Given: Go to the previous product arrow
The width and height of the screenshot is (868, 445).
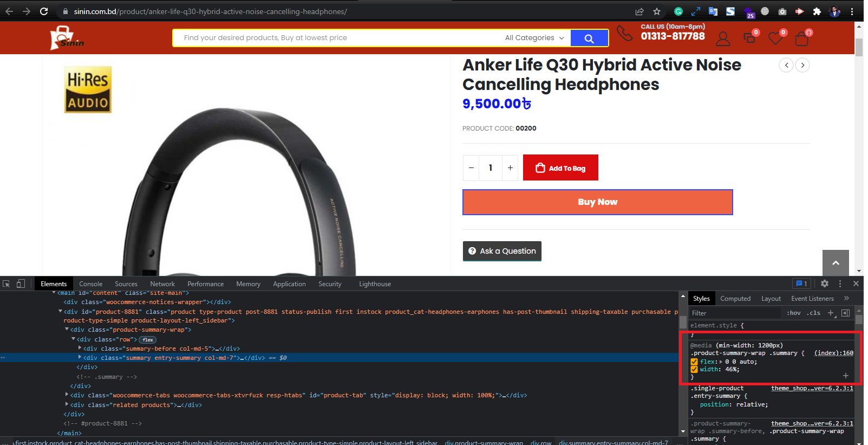Looking at the screenshot, I should pyautogui.click(x=786, y=65).
